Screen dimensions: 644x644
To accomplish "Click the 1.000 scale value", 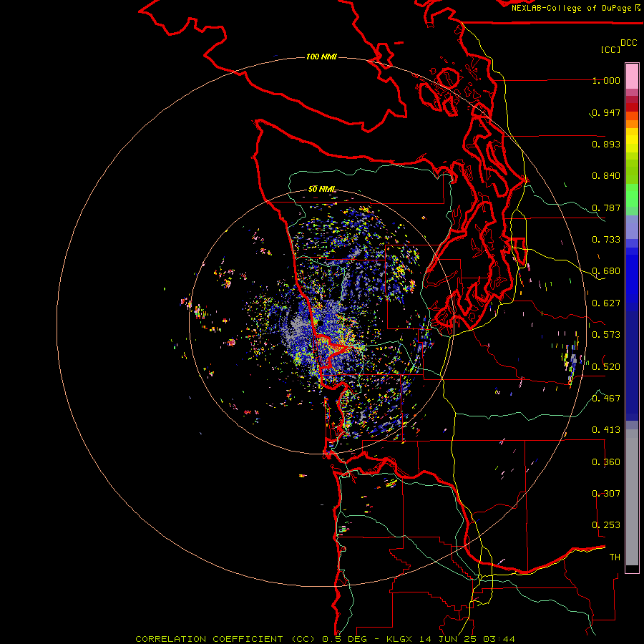I will 606,80.
